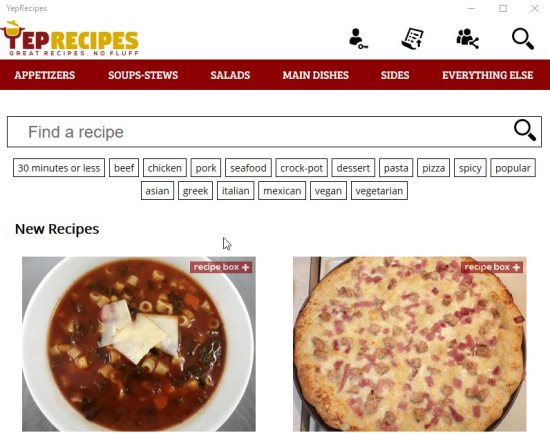Choose the crock-pot filter tag
The width and height of the screenshot is (550, 433).
pos(302,168)
